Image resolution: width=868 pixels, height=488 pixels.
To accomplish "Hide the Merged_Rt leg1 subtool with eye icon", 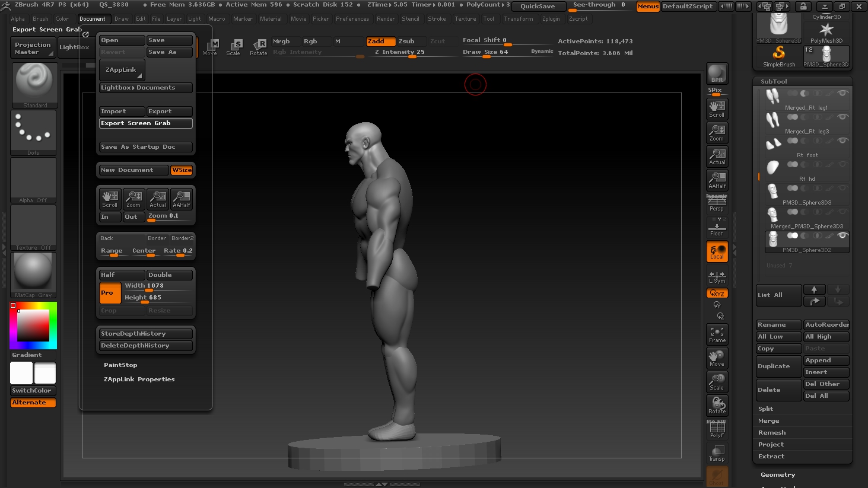I will tap(842, 93).
